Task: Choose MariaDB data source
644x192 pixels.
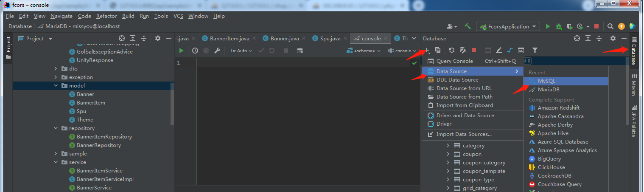Action: pos(566,90)
